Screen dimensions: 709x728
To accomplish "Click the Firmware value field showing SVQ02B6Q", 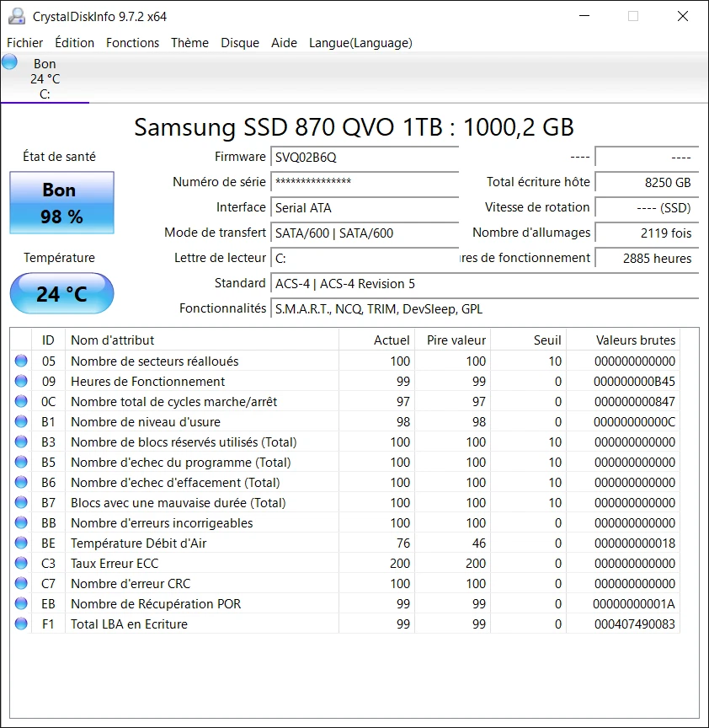I will click(364, 157).
